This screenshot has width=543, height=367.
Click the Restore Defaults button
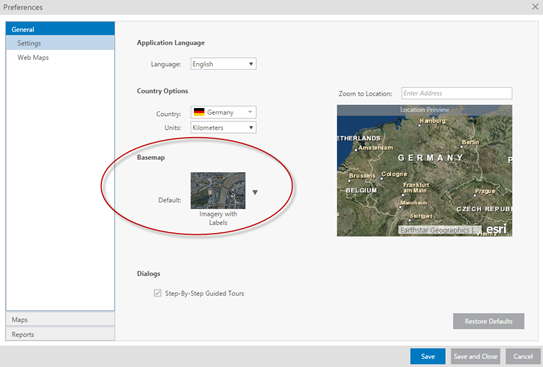pyautogui.click(x=488, y=321)
